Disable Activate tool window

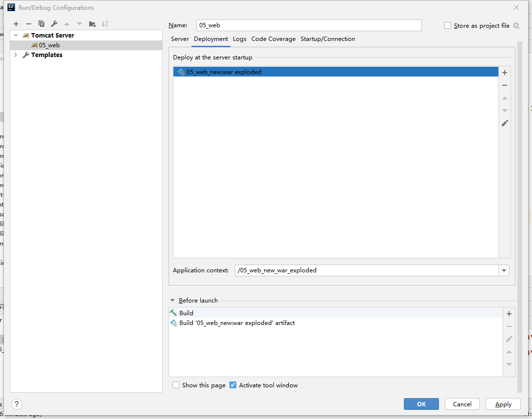click(x=233, y=385)
